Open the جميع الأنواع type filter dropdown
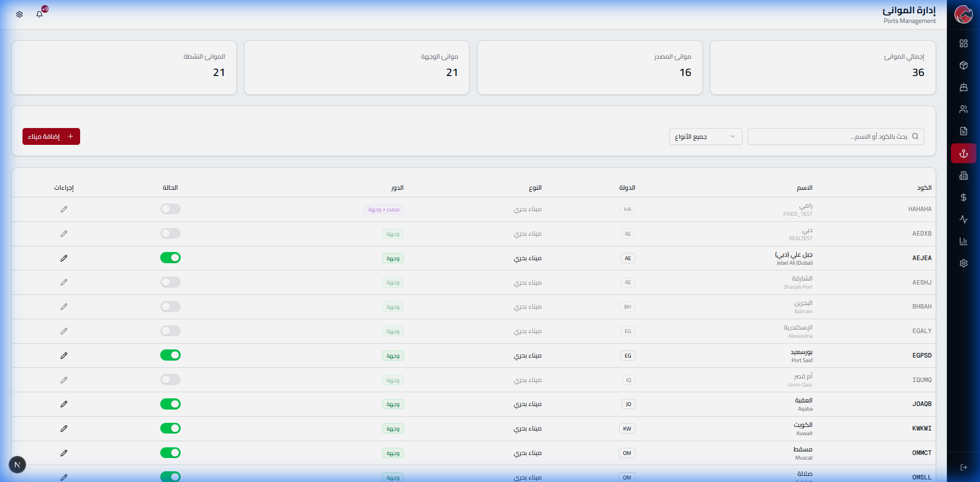The image size is (980, 482). [705, 137]
